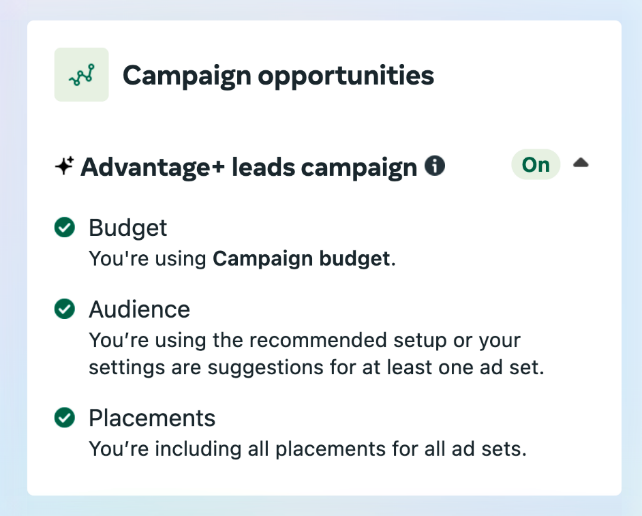This screenshot has height=516, width=642.
Task: Click the bold Campaign budget text
Action: click(301, 259)
